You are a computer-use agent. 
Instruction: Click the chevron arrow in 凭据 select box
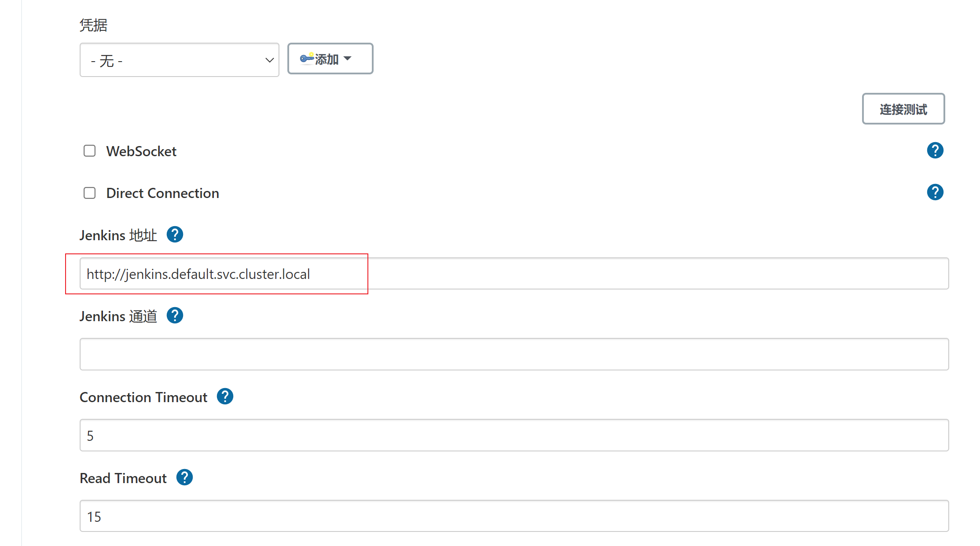[269, 60]
